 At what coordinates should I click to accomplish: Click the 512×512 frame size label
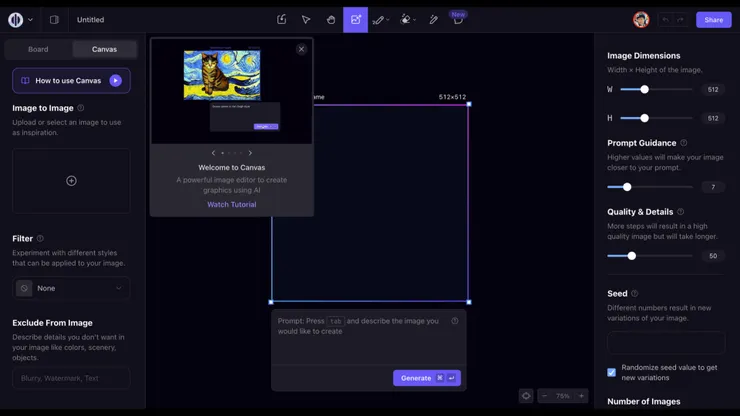(x=452, y=97)
